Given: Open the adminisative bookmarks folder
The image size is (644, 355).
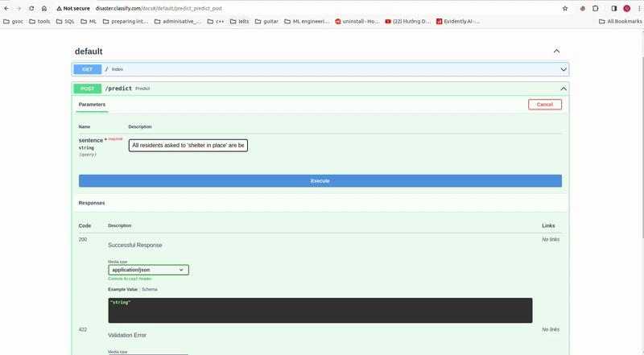Looking at the screenshot, I should pyautogui.click(x=177, y=22).
